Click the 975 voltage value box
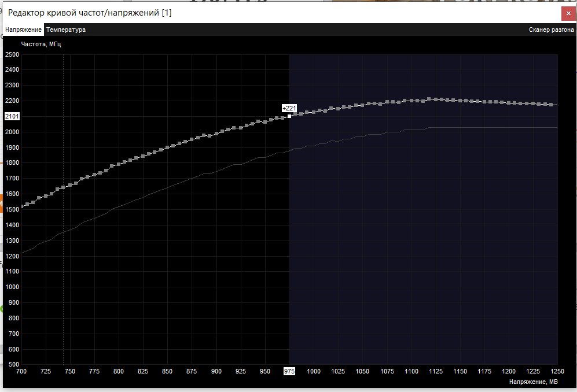Screen dimensions: 577x392 [289, 371]
